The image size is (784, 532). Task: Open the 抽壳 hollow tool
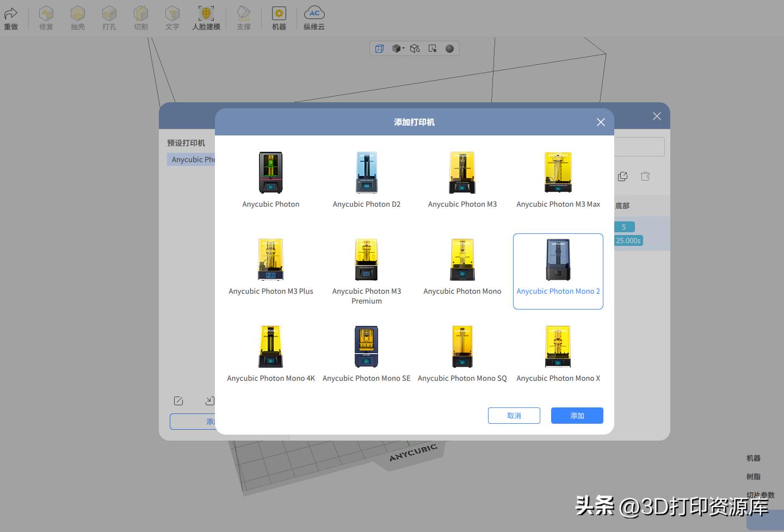pyautogui.click(x=78, y=17)
